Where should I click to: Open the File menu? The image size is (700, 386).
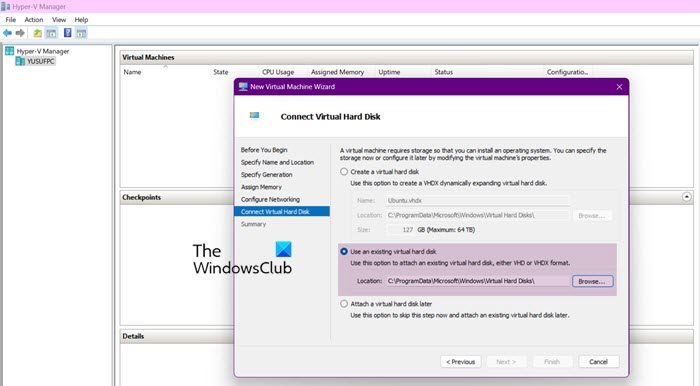[x=11, y=20]
